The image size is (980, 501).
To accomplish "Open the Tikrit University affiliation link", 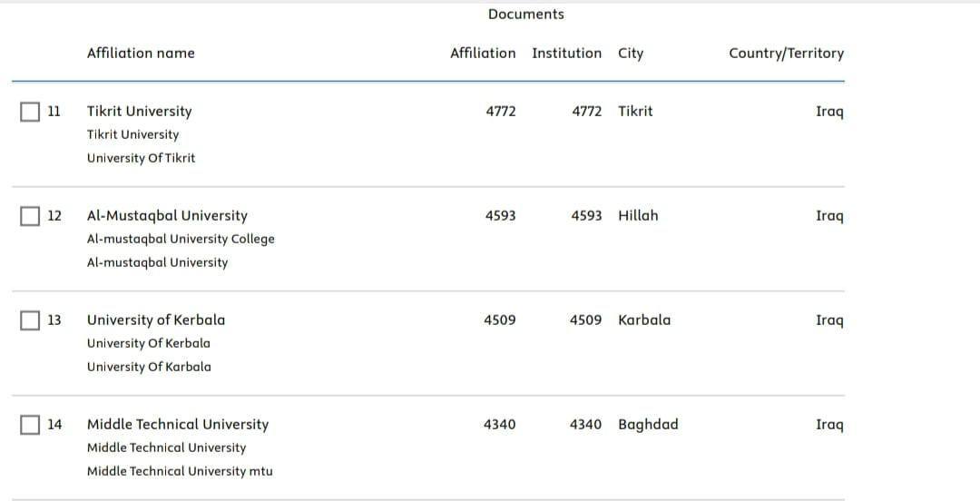I will (140, 112).
